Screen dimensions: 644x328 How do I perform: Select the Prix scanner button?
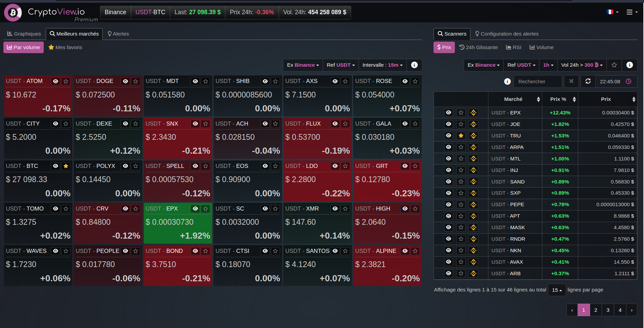(444, 47)
